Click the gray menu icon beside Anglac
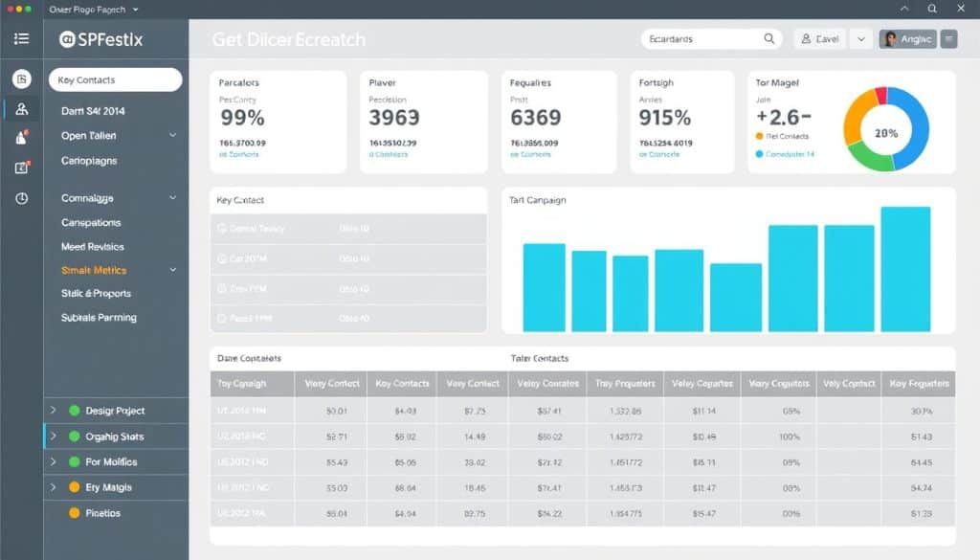Screen dimensions: 980x560 (948, 38)
